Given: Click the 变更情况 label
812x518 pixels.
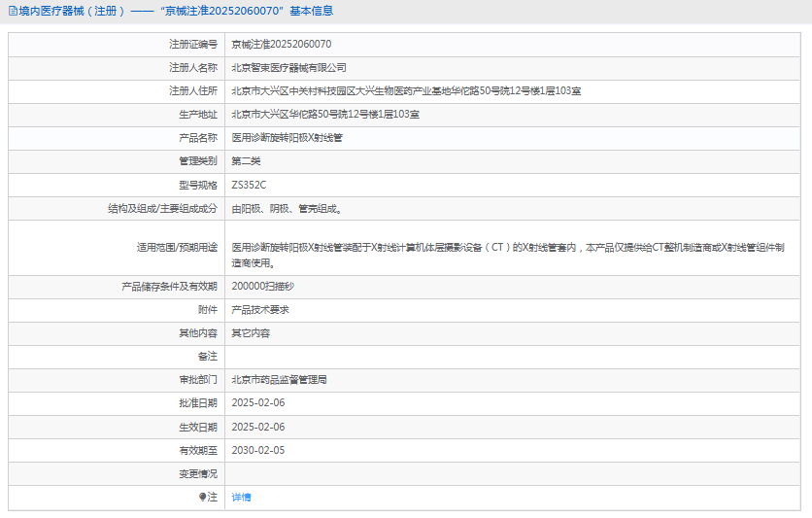Looking at the screenshot, I should (198, 473).
